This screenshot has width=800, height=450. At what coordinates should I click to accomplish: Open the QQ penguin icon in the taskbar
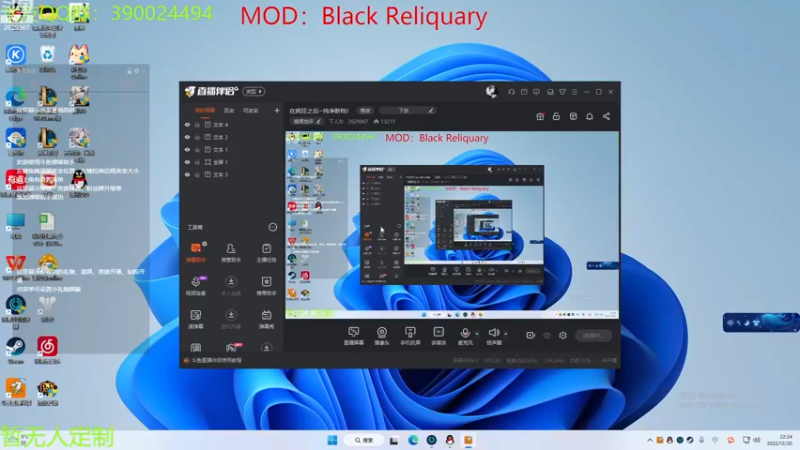click(x=449, y=440)
